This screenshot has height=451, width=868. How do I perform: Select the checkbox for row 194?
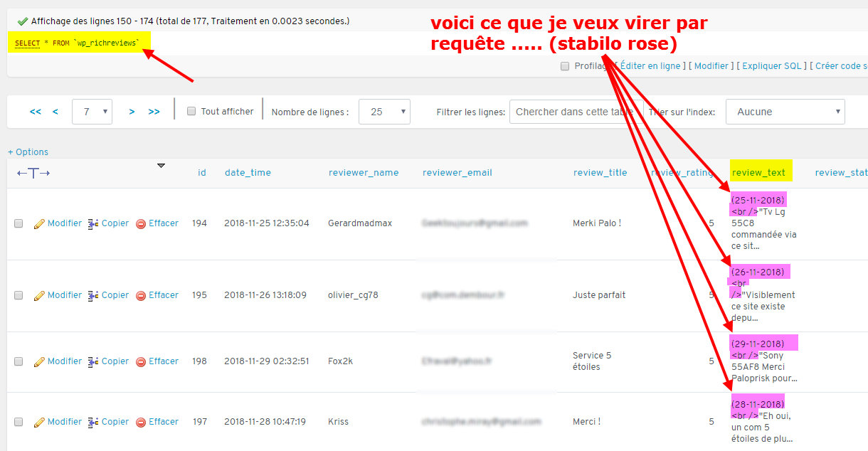coord(18,223)
